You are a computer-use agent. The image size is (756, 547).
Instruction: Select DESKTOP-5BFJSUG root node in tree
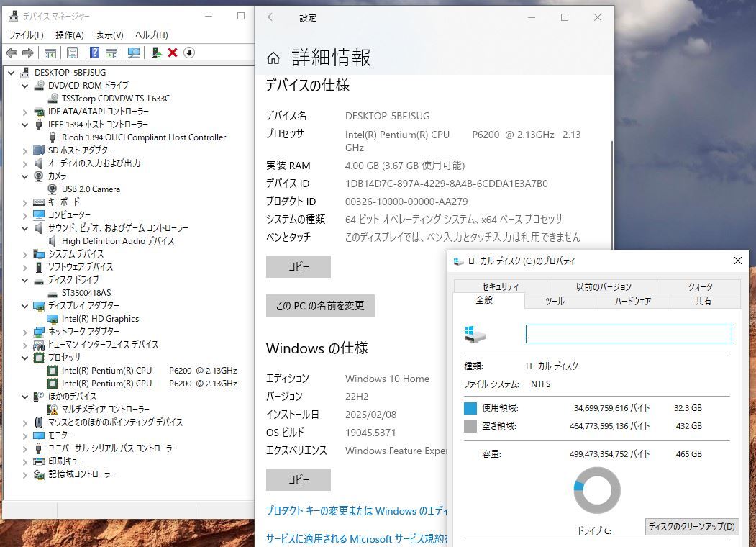click(70, 73)
